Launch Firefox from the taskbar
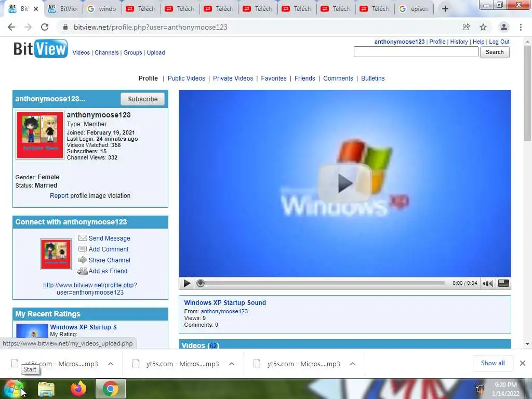The image size is (532, 399). (78, 389)
